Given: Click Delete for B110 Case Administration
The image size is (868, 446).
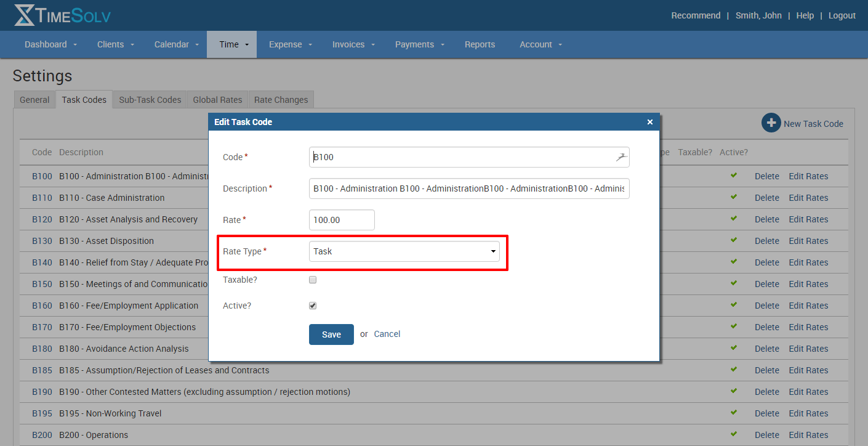Looking at the screenshot, I should (766, 197).
